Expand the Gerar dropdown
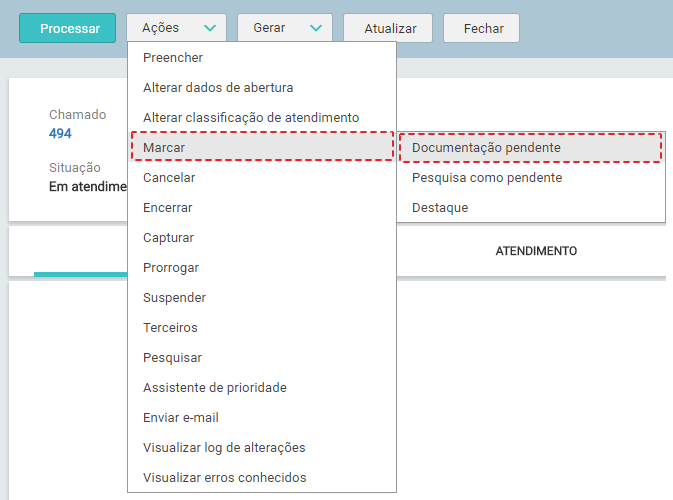 [285, 28]
